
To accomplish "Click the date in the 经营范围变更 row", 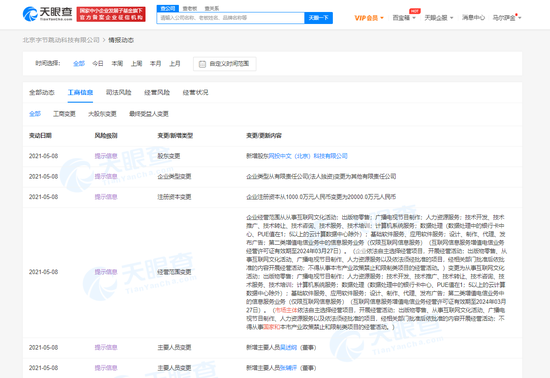I will point(43,272).
